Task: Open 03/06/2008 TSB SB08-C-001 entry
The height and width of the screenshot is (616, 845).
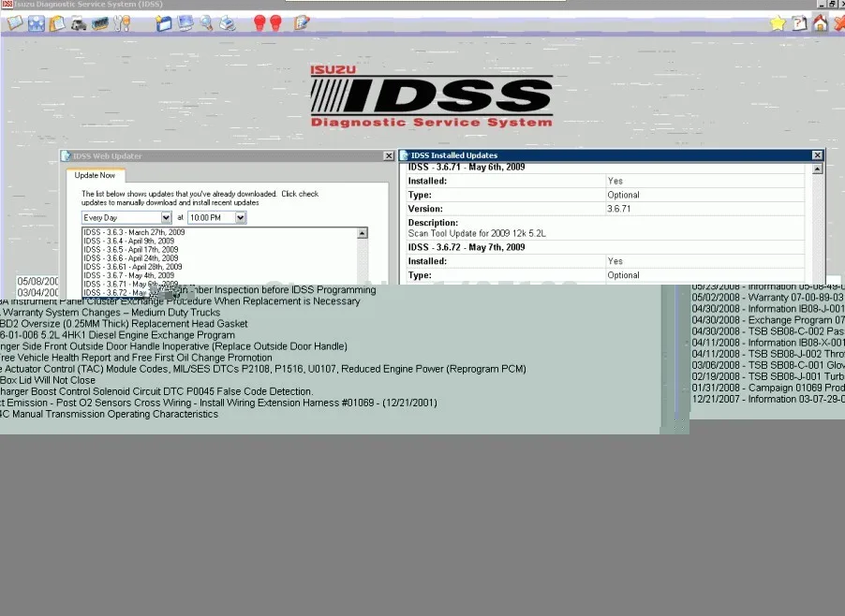Action: 768,365
